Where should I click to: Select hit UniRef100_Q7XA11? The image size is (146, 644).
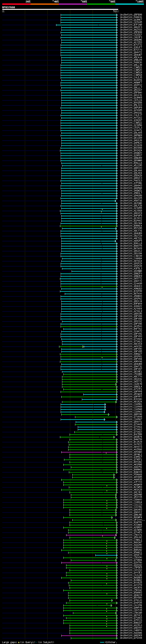[131, 427]
